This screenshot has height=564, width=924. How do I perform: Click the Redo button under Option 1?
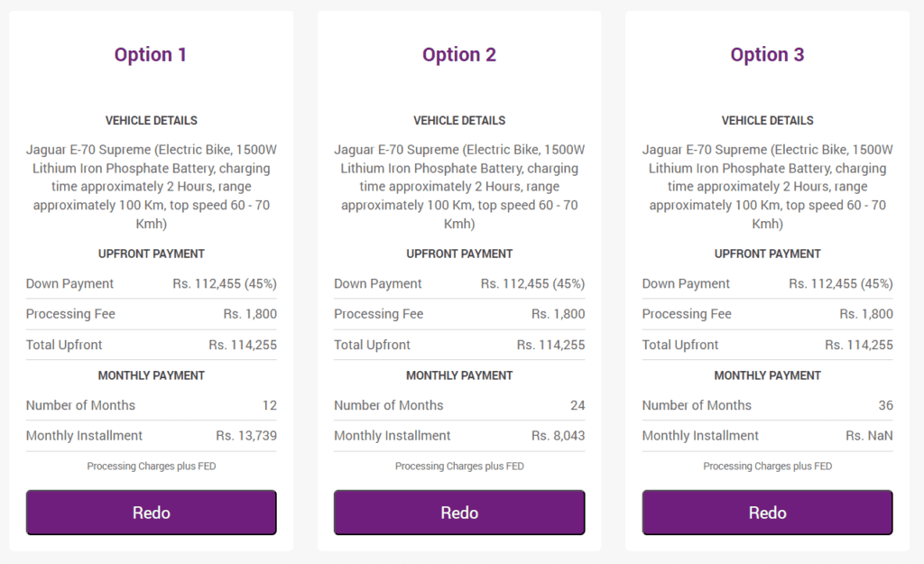pyautogui.click(x=151, y=513)
